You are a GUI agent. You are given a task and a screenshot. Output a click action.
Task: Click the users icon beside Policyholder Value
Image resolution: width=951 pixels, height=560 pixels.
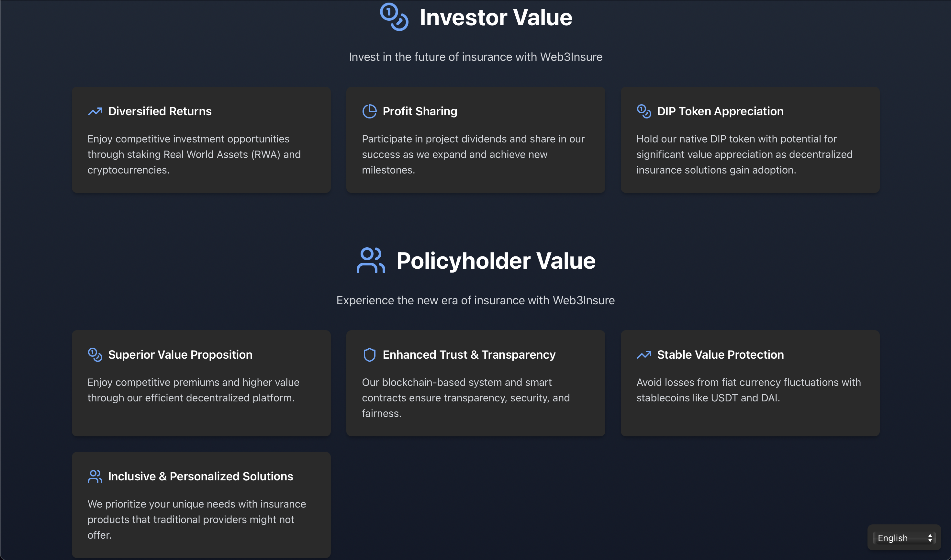pyautogui.click(x=371, y=260)
